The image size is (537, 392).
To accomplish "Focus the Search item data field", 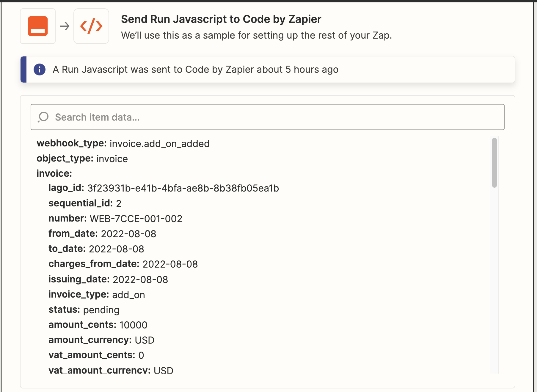I will click(268, 117).
